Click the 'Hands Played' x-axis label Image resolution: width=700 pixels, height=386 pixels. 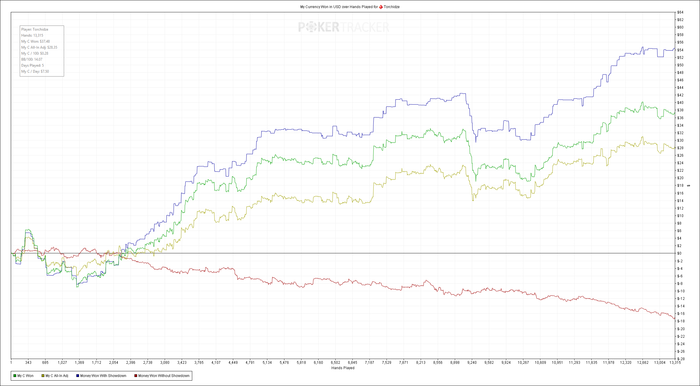(343, 368)
